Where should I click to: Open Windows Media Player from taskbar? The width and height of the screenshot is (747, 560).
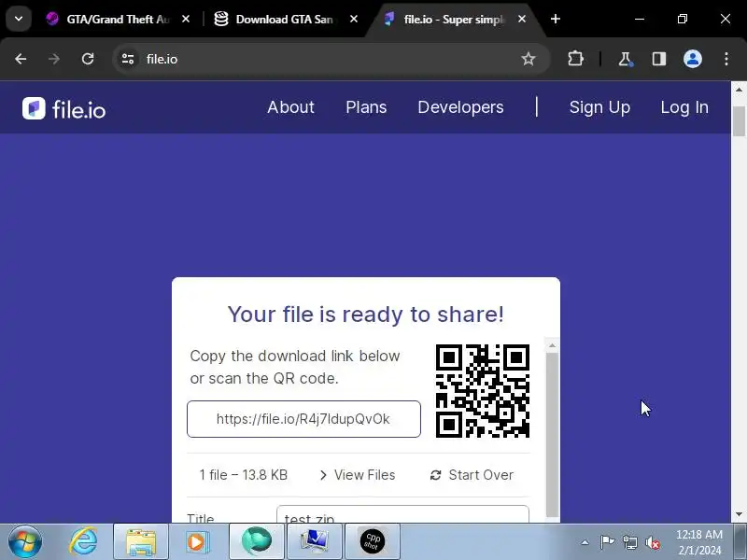coord(197,542)
